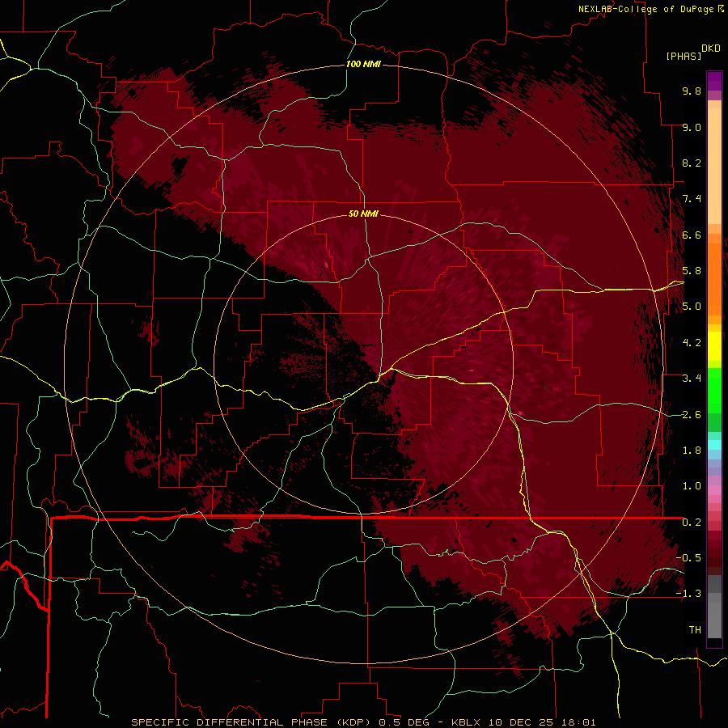Click the peach segment of the color scale
Screen dimensions: 728x728
tap(714, 166)
